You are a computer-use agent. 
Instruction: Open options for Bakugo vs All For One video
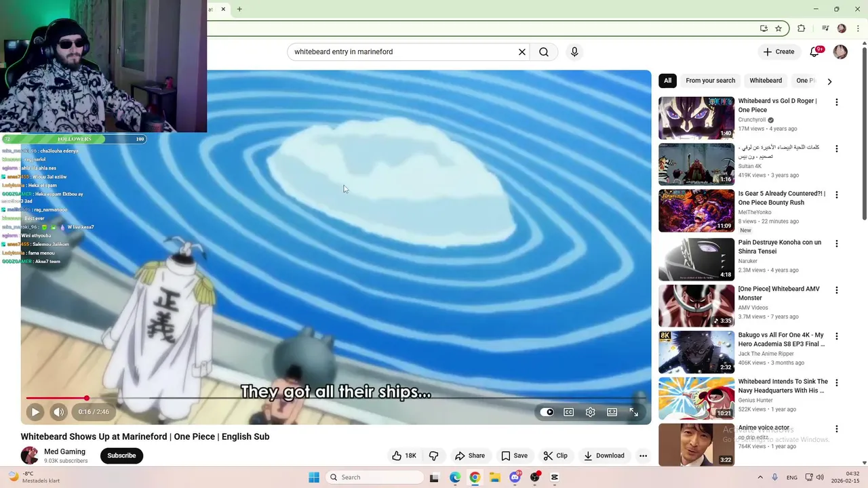pyautogui.click(x=837, y=336)
